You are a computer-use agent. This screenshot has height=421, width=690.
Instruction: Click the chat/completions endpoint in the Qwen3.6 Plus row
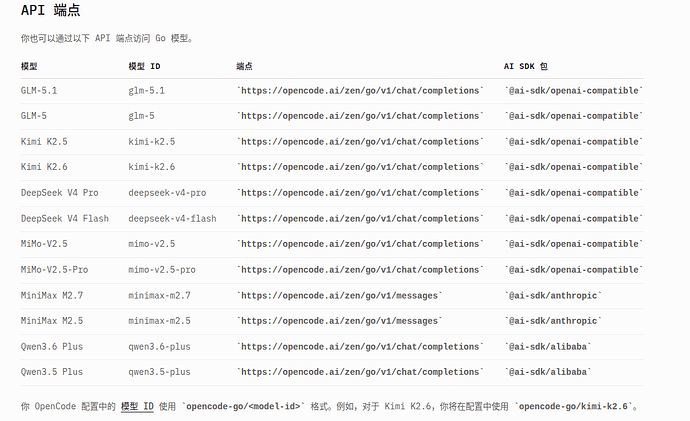(x=360, y=347)
